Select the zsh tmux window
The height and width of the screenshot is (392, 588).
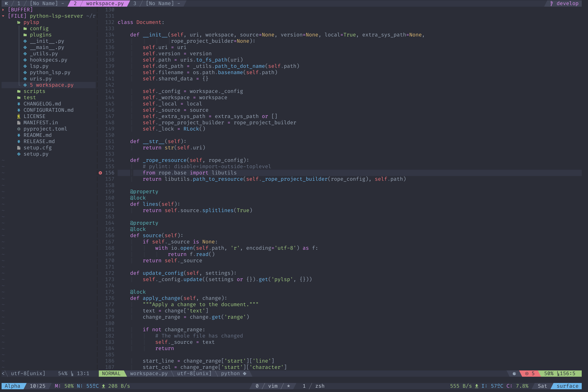tap(319, 386)
